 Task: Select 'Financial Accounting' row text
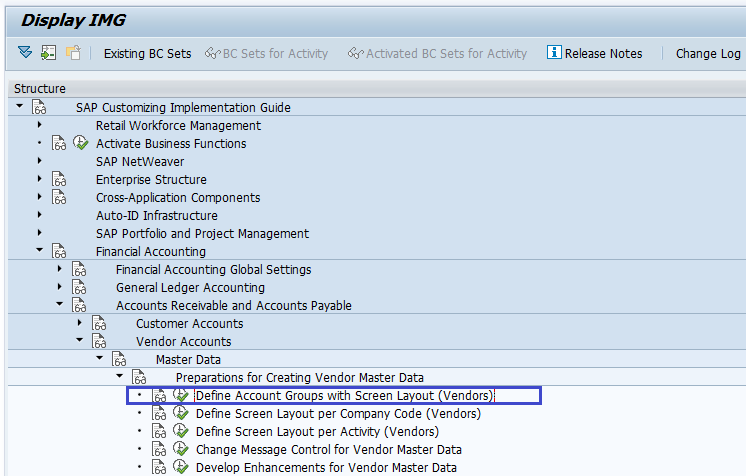(x=151, y=252)
